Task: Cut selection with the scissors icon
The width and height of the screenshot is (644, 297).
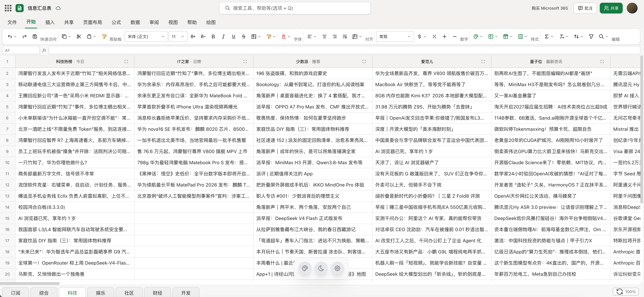Action: coord(79,36)
